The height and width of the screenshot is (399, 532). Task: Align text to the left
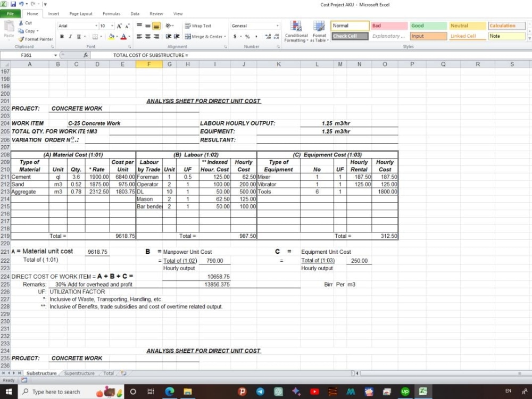(x=139, y=36)
